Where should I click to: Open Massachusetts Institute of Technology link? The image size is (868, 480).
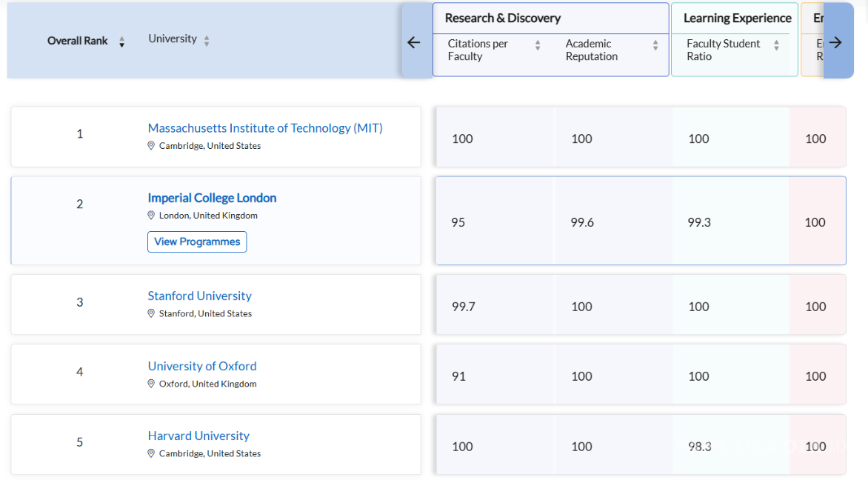click(264, 127)
